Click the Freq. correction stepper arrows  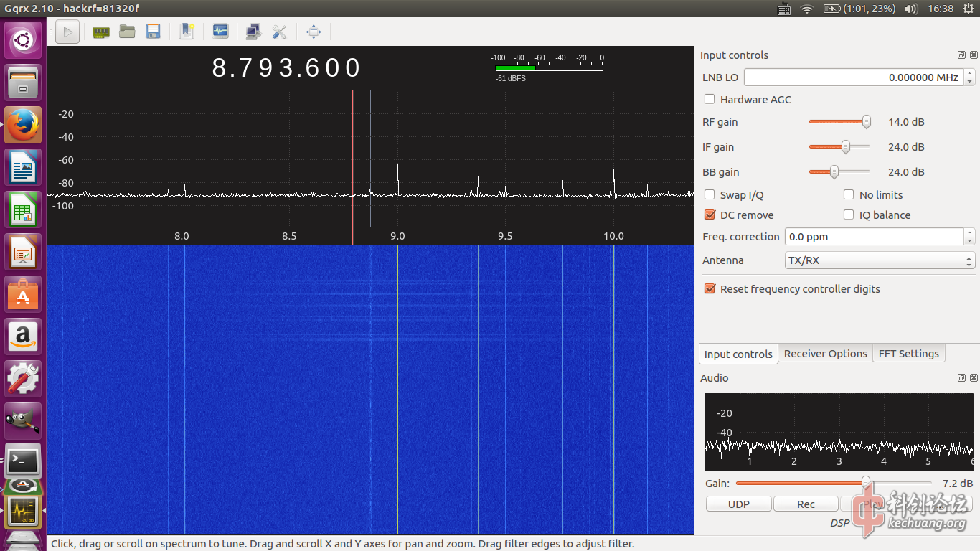970,237
